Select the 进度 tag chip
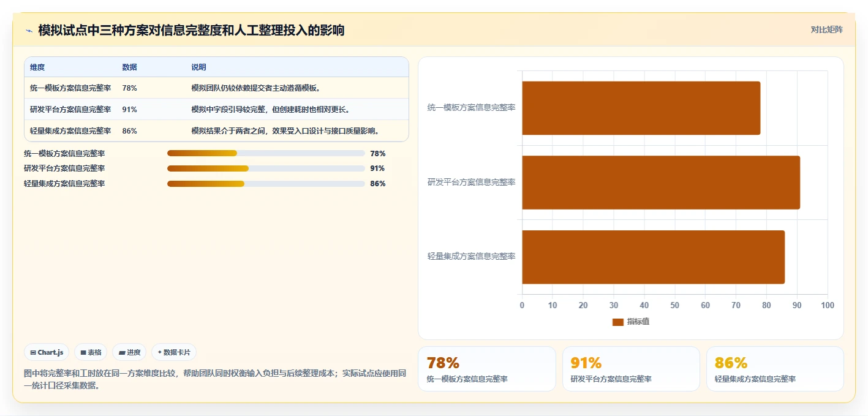The width and height of the screenshot is (868, 416). 129,352
